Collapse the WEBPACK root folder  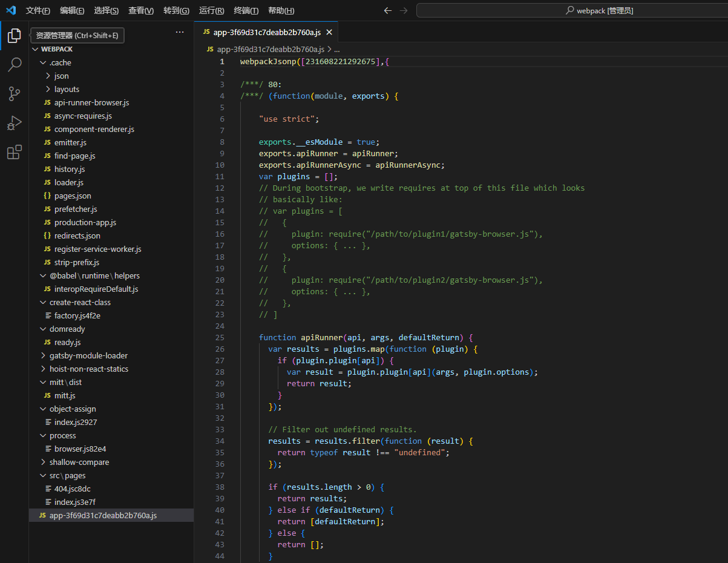[x=111, y=49]
